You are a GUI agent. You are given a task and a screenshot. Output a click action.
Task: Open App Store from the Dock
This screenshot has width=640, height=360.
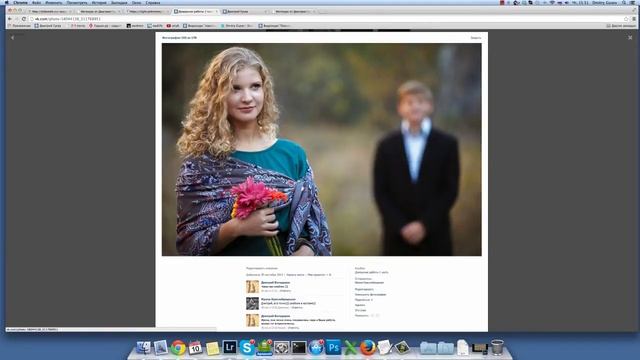click(x=316, y=347)
